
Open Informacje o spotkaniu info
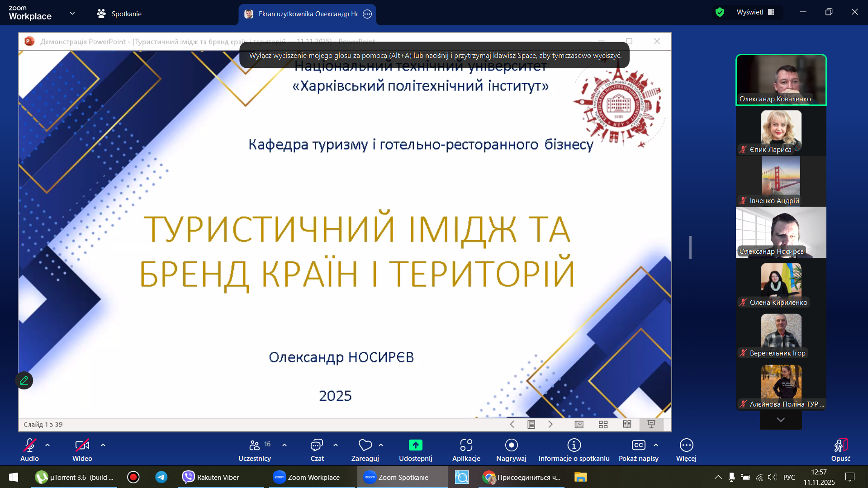(574, 450)
